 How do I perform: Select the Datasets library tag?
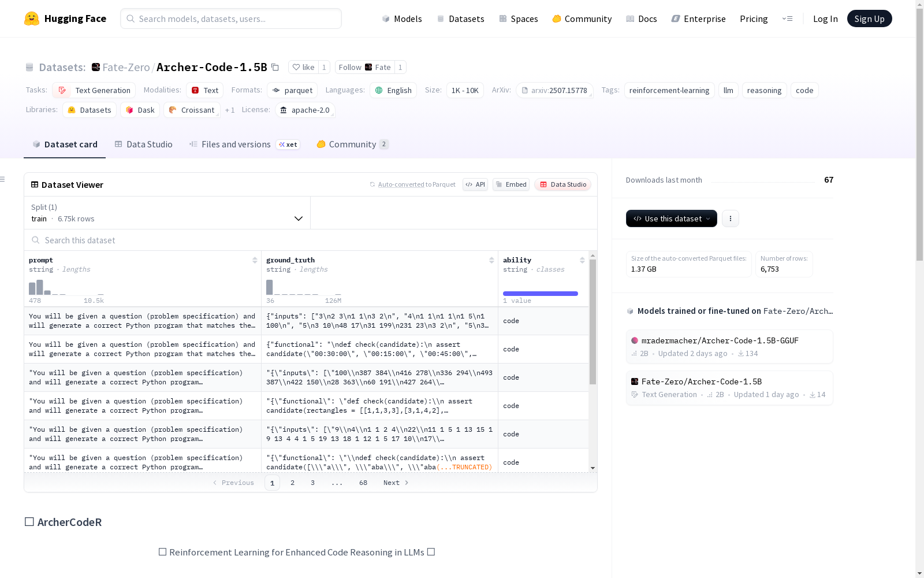coord(90,110)
